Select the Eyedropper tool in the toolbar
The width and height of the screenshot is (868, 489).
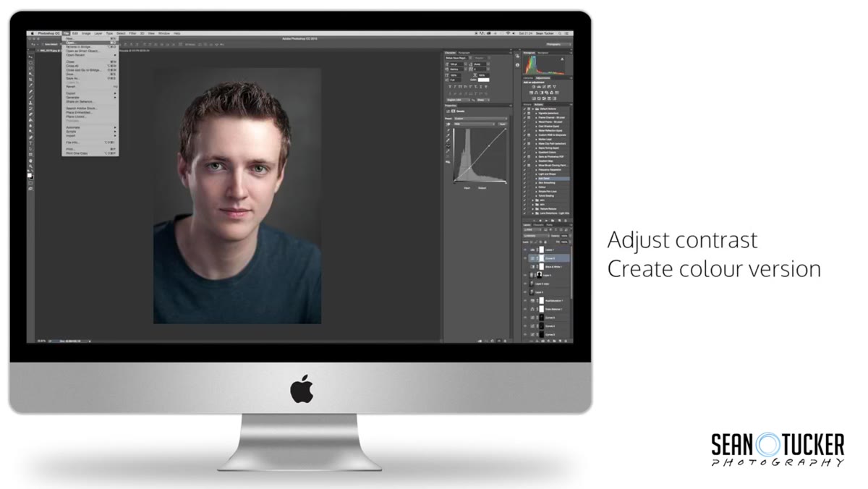coord(30,85)
